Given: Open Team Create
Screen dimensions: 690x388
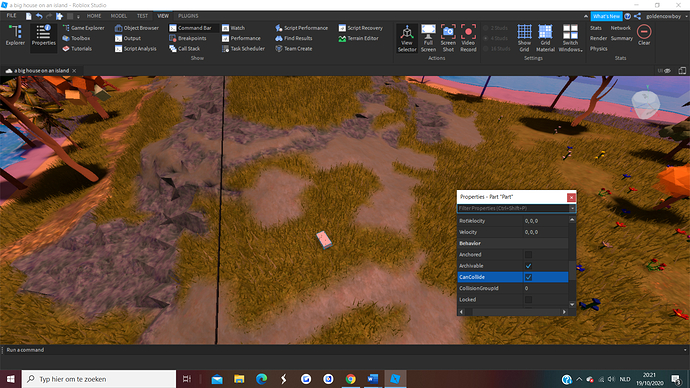Looking at the screenshot, I should point(294,49).
